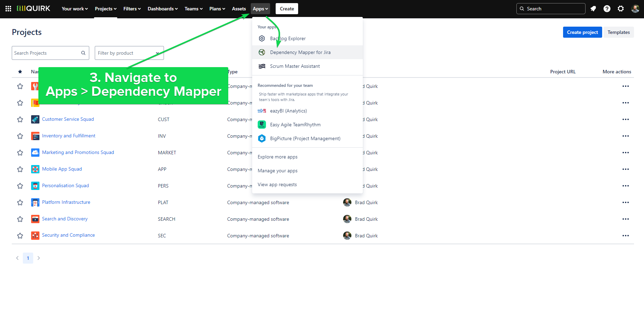The height and width of the screenshot is (310, 644).
Task: Click the next page arrow
Action: (39, 258)
